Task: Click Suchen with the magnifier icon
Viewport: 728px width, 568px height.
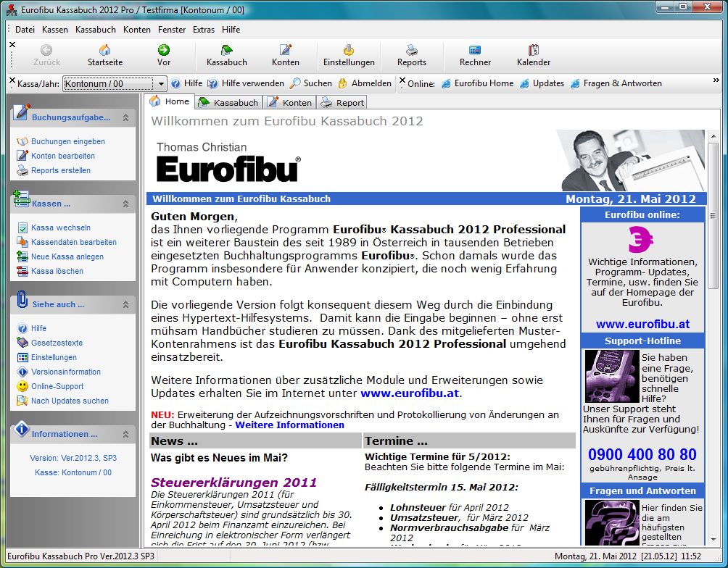Action: click(x=310, y=83)
